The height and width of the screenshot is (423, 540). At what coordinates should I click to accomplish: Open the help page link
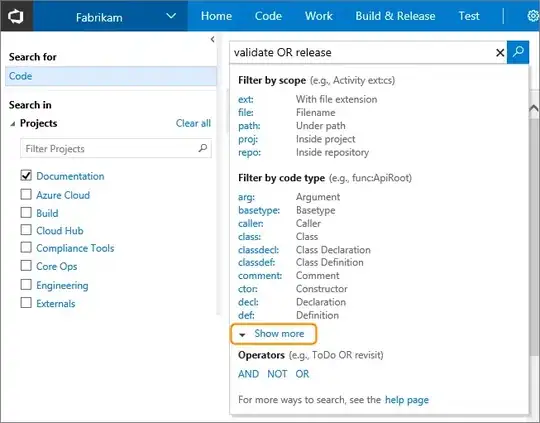407,400
